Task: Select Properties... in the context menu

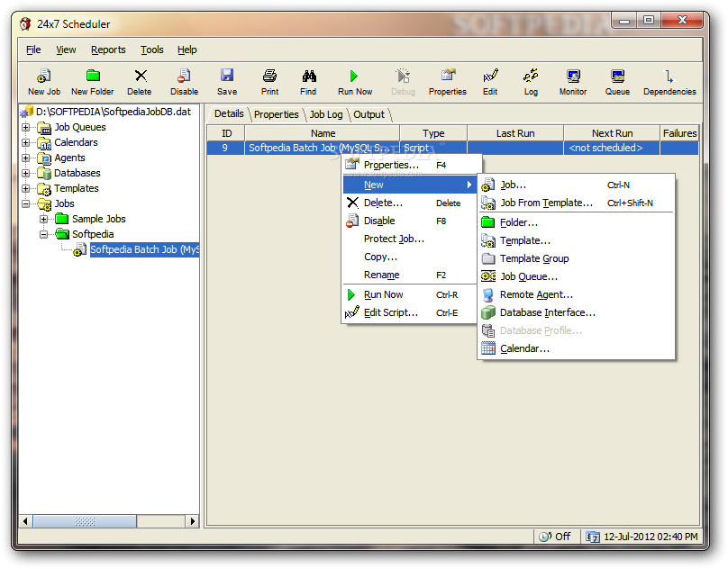Action: (x=410, y=165)
